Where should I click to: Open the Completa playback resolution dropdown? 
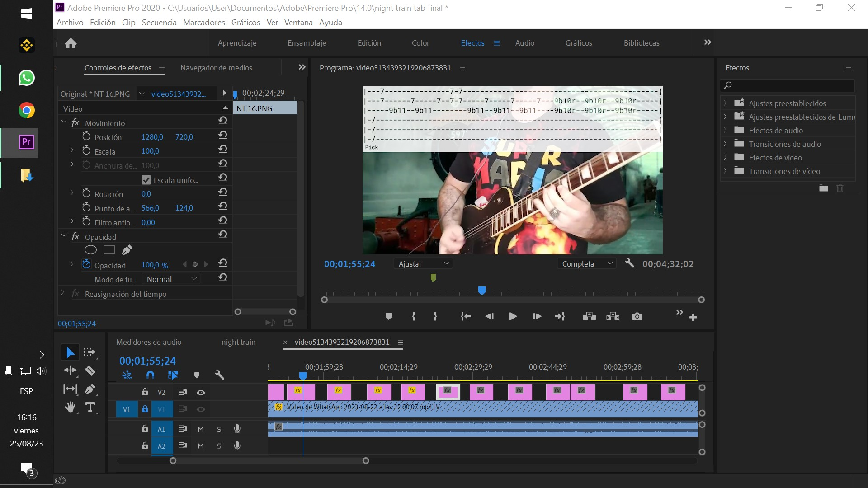[586, 263]
